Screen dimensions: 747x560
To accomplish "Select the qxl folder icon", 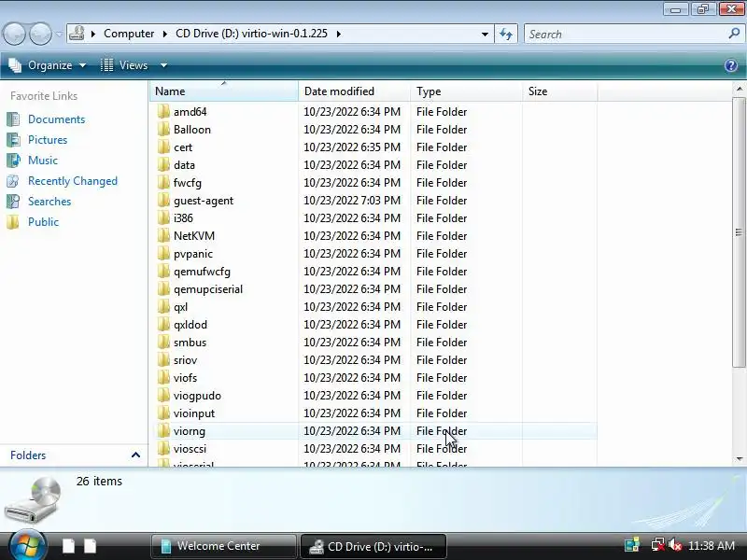I will pyautogui.click(x=163, y=307).
